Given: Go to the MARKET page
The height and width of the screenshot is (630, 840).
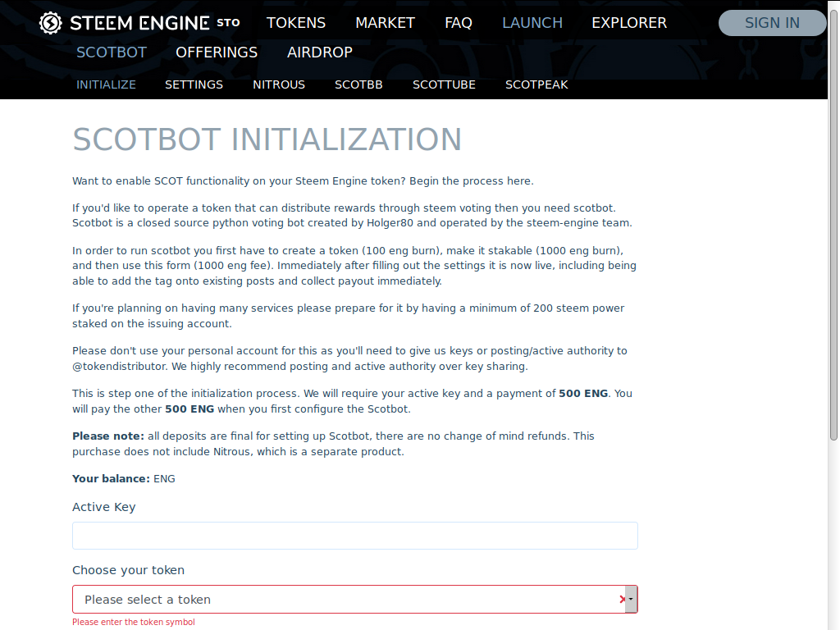Looking at the screenshot, I should tap(386, 23).
